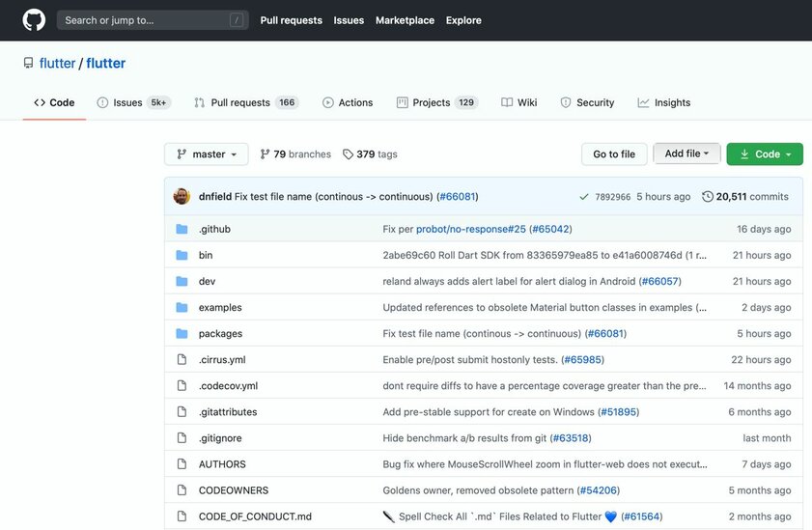
Task: Click the .gitignore file icon
Action: pyautogui.click(x=182, y=438)
